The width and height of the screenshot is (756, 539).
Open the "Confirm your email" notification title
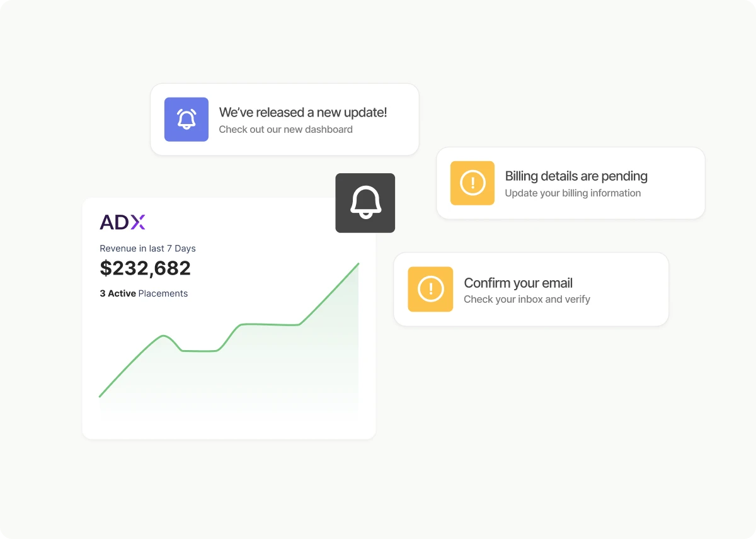(x=518, y=283)
